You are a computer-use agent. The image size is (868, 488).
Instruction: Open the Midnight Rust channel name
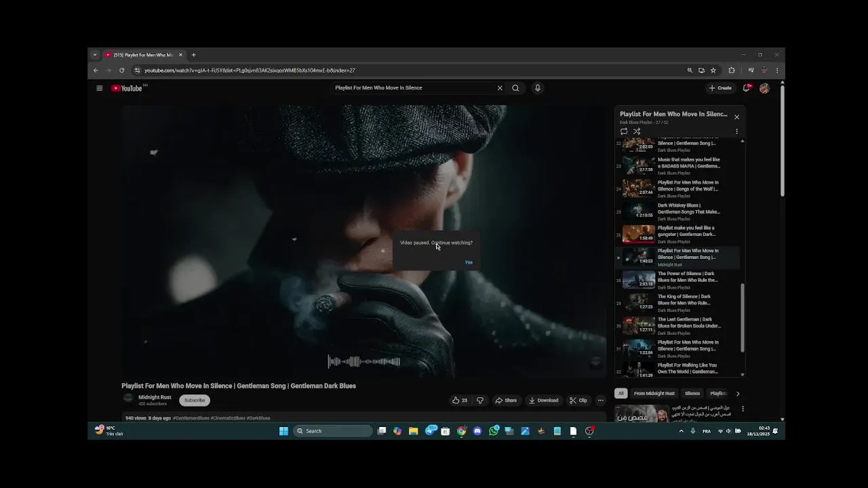coord(155,397)
